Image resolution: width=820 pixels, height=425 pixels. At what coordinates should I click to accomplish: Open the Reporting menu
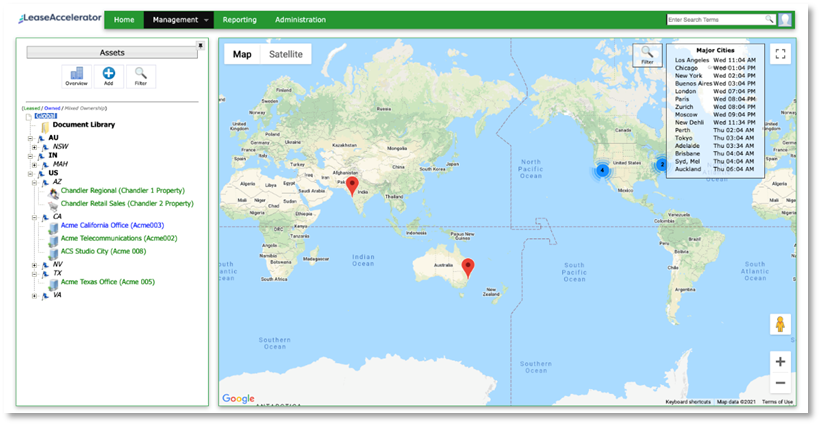[x=240, y=20]
